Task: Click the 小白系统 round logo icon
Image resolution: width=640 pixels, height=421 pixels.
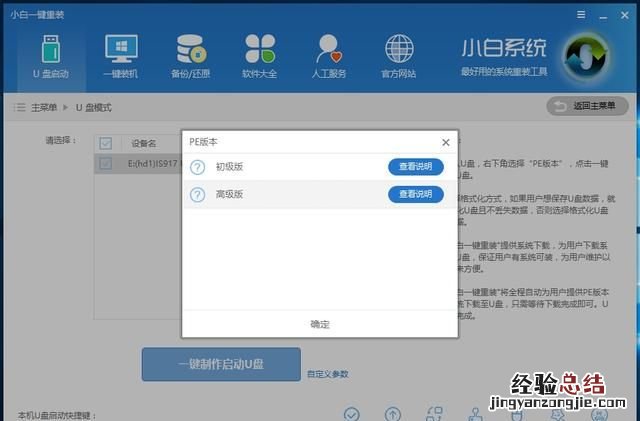Action: pyautogui.click(x=586, y=57)
